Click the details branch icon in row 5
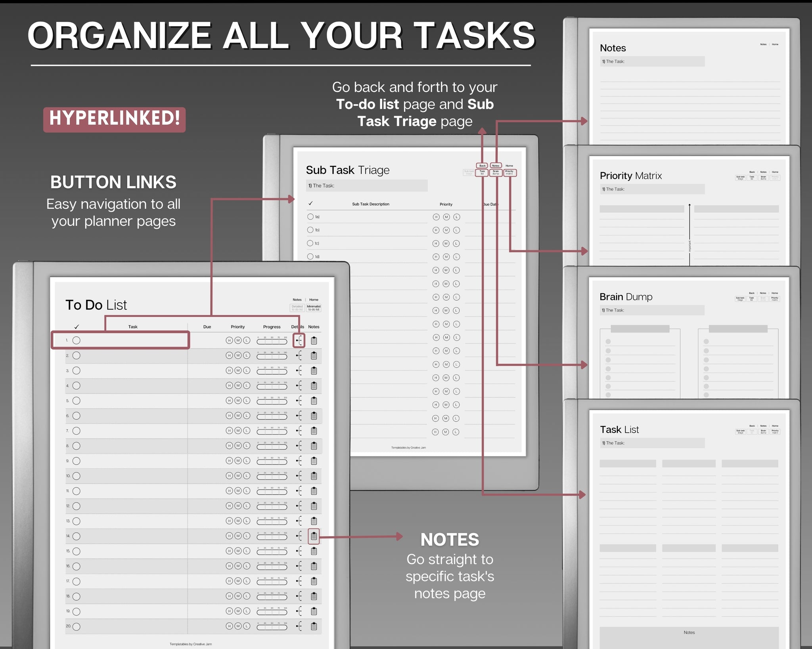The height and width of the screenshot is (649, 812). [299, 401]
